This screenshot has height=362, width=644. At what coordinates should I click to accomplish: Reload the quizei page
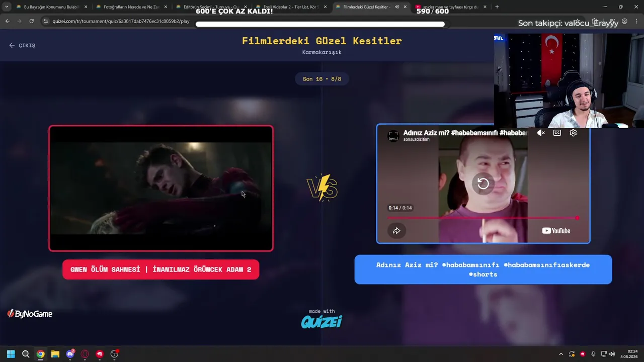tap(31, 21)
